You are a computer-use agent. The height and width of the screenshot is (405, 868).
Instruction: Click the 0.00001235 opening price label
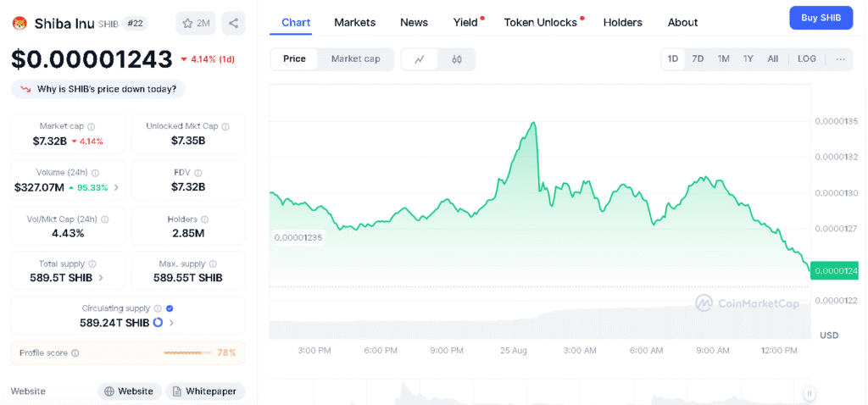click(298, 238)
